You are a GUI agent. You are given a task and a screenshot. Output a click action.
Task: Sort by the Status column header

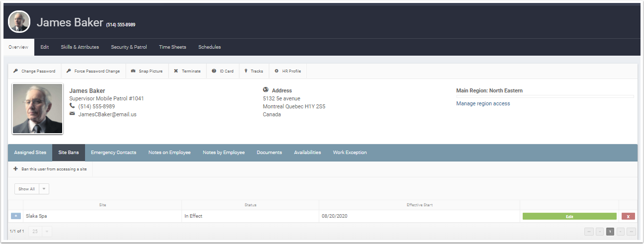[x=250, y=205]
